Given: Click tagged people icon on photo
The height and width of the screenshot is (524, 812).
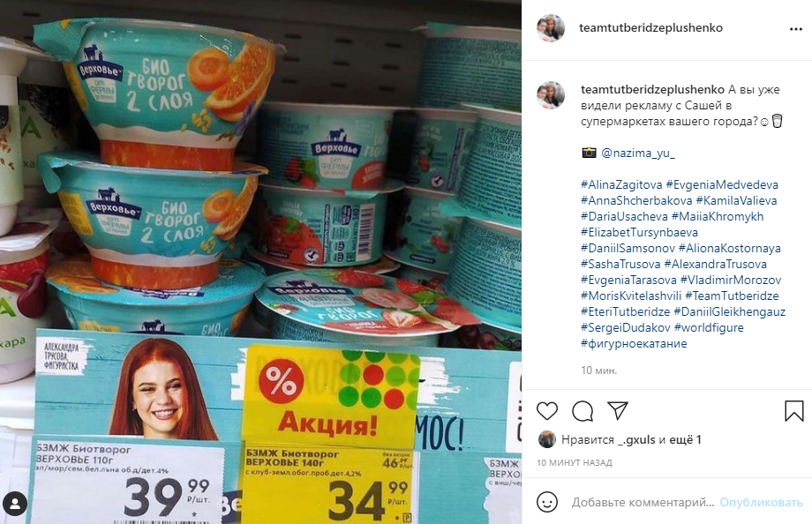Looking at the screenshot, I should (15, 504).
